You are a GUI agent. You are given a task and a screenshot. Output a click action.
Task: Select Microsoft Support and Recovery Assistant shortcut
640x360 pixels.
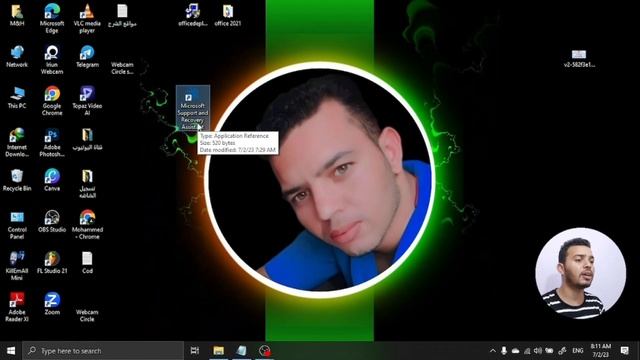(x=193, y=108)
